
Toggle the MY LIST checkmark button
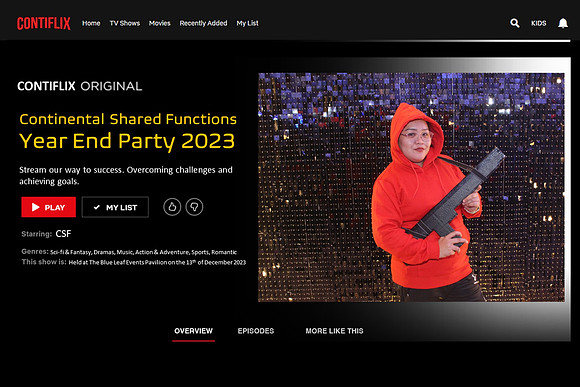pos(115,207)
